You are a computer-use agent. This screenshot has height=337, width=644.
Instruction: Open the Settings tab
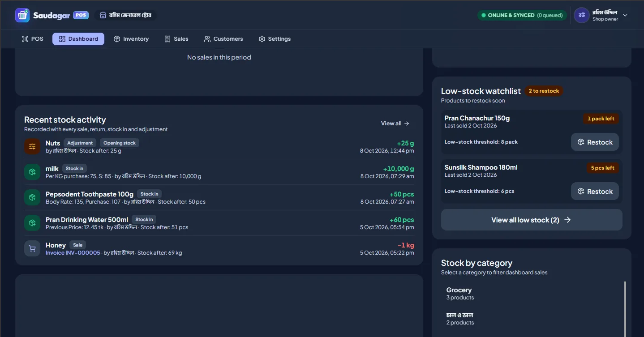(275, 39)
